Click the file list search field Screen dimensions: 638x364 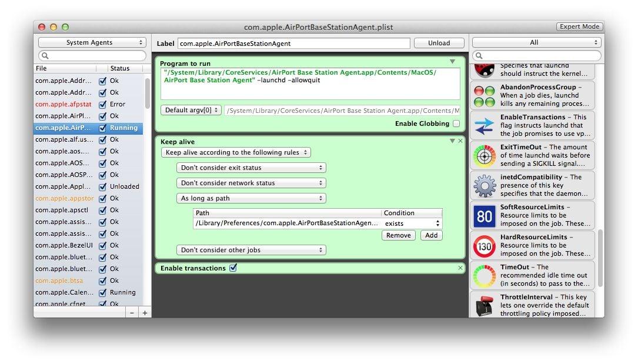coord(92,56)
